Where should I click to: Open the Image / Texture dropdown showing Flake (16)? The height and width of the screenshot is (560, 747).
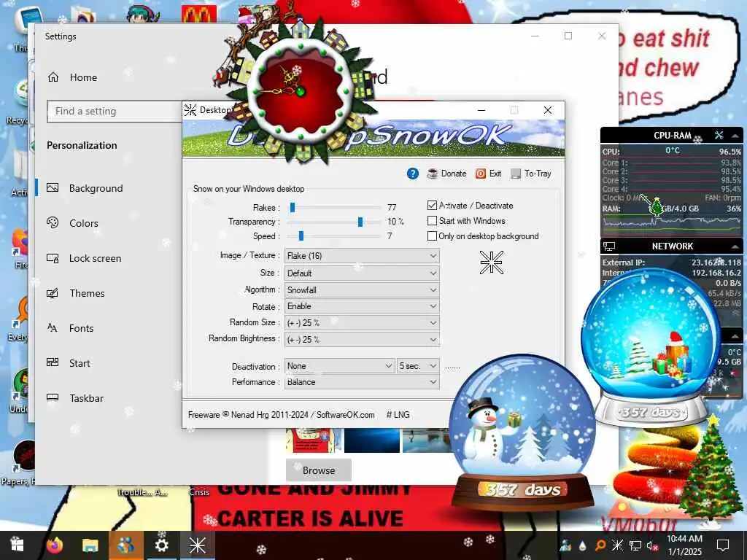(362, 256)
